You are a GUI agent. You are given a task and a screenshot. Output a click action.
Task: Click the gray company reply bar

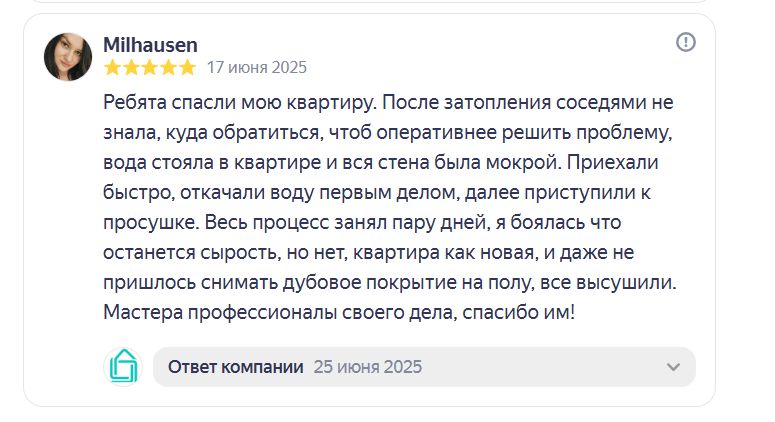424,367
